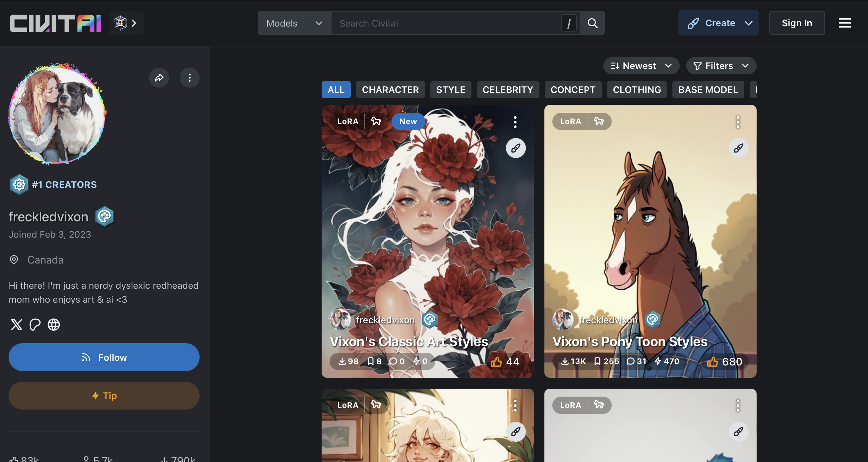868x462 pixels.
Task: Click the Follow button
Action: 104,357
